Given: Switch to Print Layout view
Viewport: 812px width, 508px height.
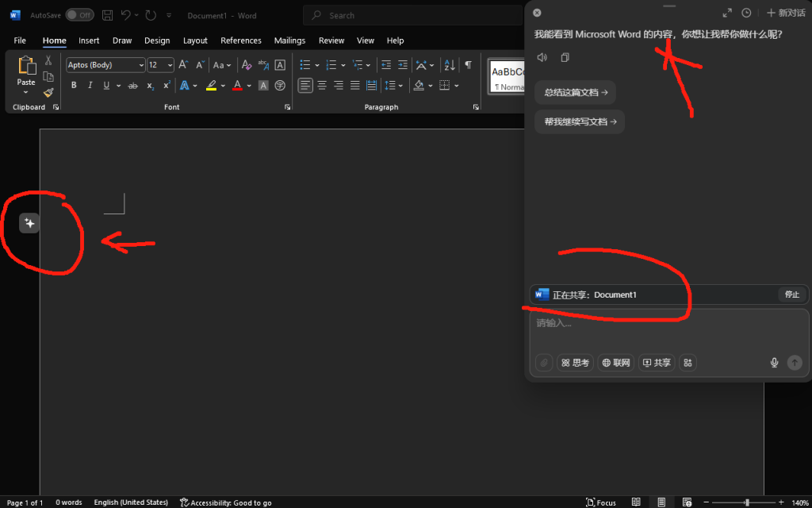Looking at the screenshot, I should tap(661, 502).
